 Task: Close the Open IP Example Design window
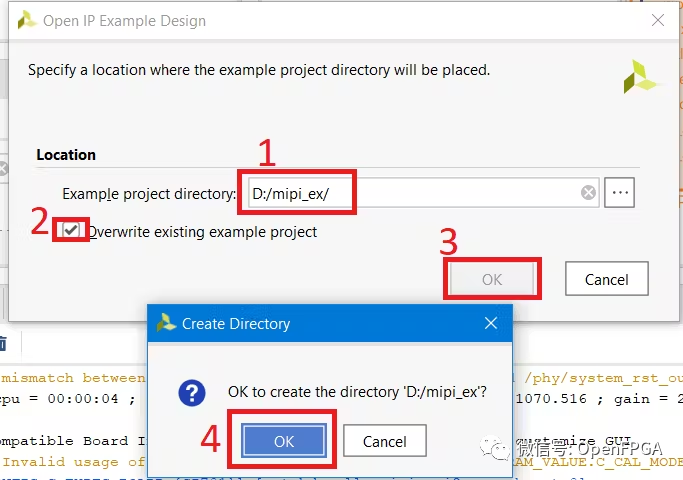coord(658,20)
